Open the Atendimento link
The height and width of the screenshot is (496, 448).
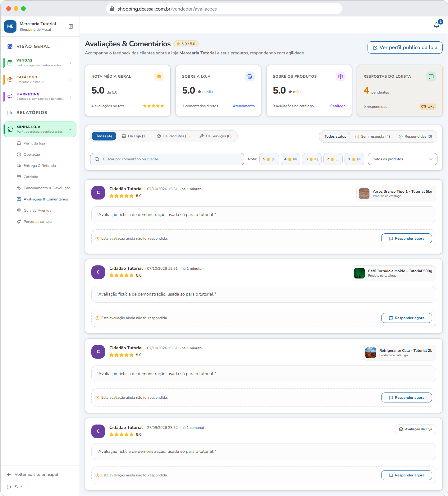point(244,106)
